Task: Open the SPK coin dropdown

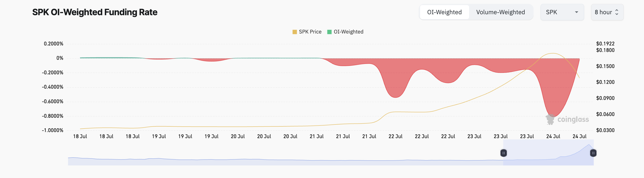Action: [562, 12]
